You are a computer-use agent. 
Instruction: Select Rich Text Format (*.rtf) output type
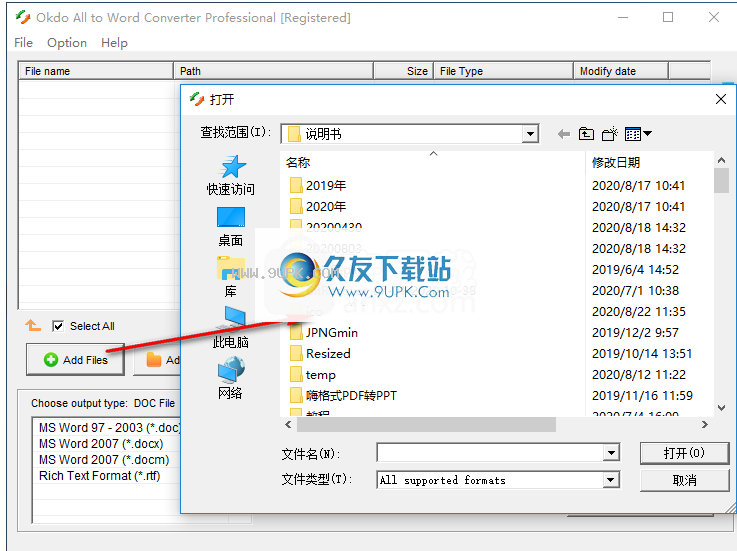[x=99, y=475]
